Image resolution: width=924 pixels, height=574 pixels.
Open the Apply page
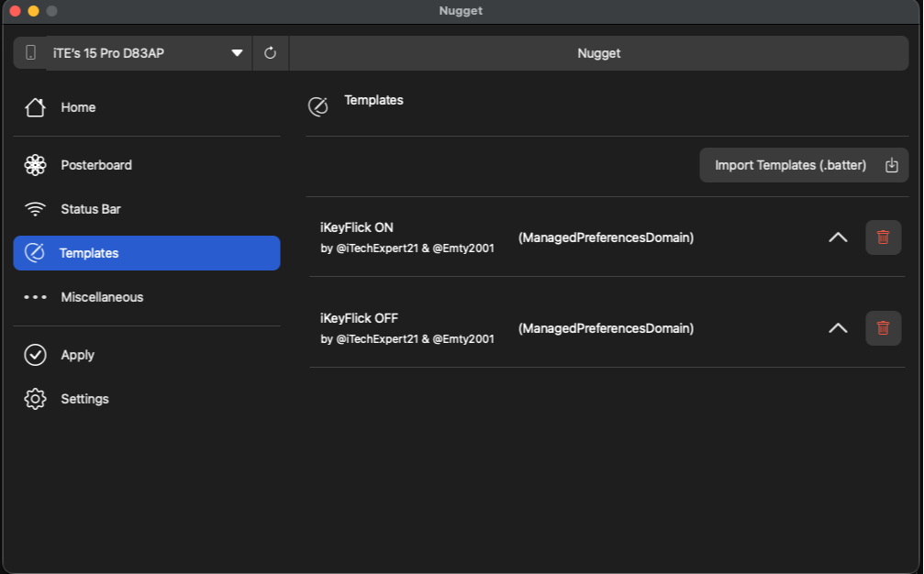click(x=147, y=355)
